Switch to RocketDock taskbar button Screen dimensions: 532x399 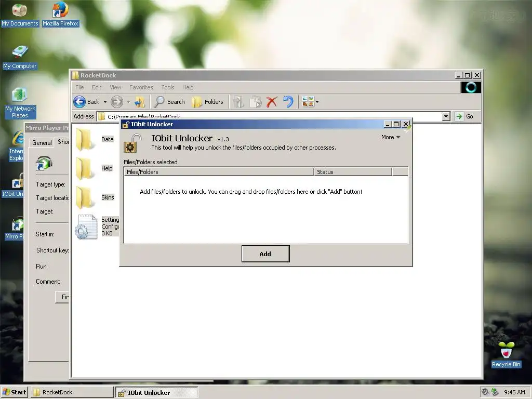72,392
